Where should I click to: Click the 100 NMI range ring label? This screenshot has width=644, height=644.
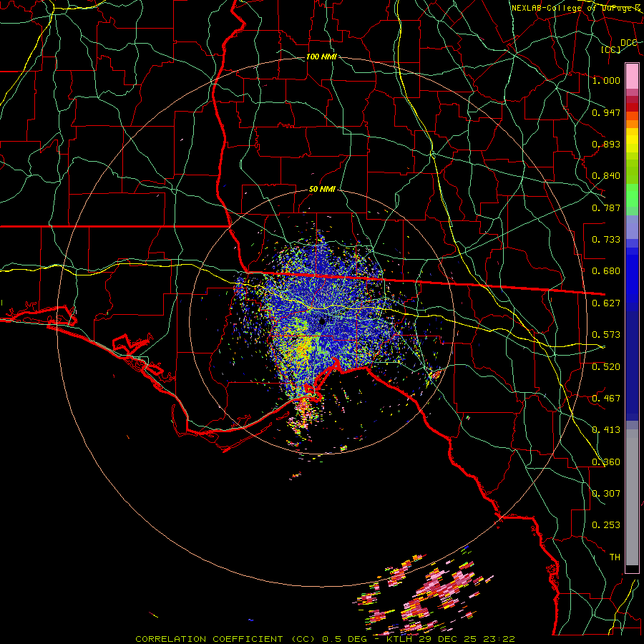[321, 57]
